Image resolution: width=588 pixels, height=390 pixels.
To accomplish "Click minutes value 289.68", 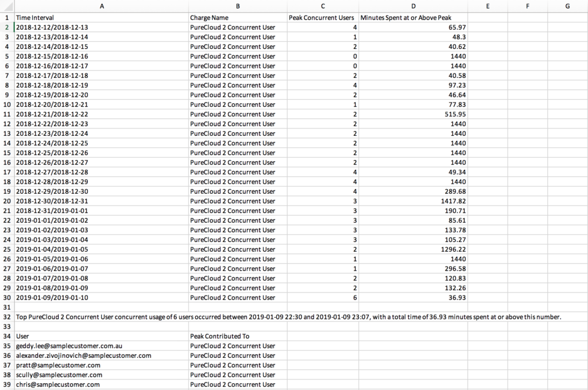I will pos(413,192).
